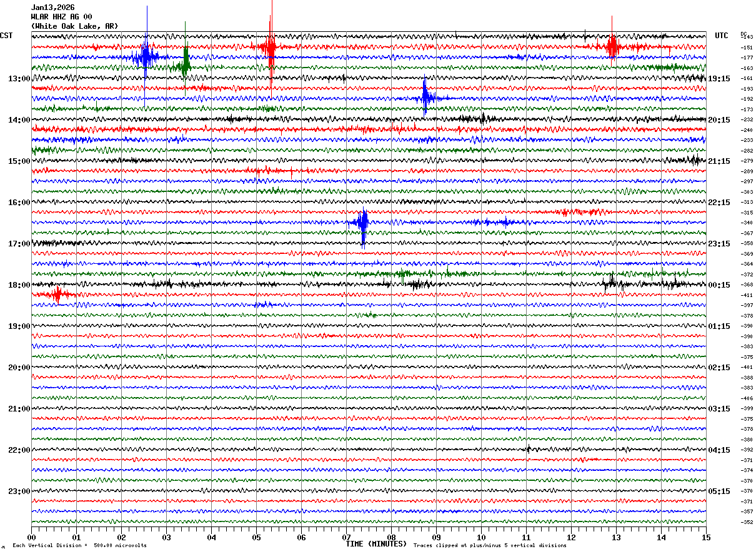Select the WLAR HHZ AG 00 station label
756x554 pixels.
61,17
